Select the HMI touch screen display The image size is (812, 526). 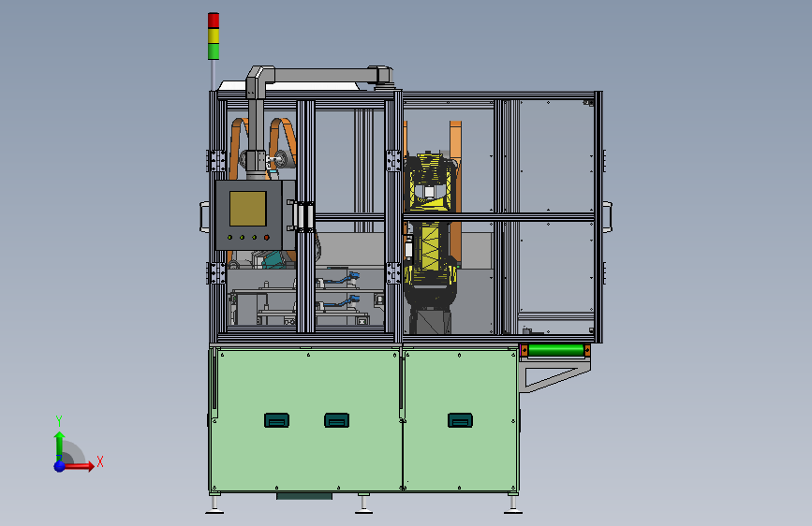[x=248, y=209]
